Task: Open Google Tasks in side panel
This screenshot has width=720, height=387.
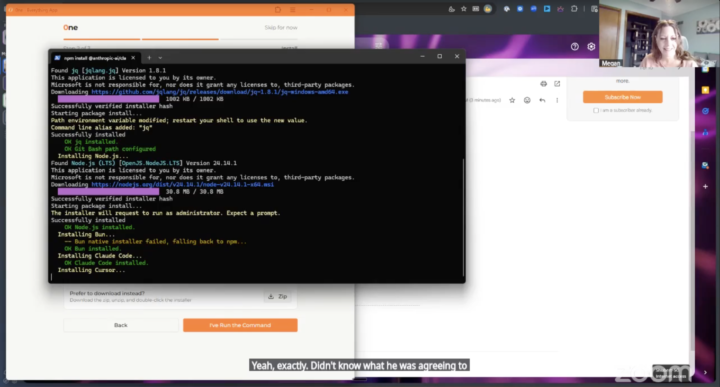Action: (x=705, y=111)
